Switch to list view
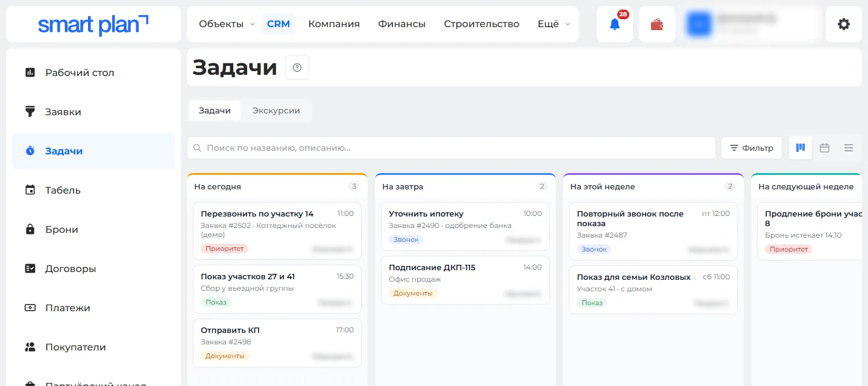The image size is (868, 386). (x=849, y=148)
